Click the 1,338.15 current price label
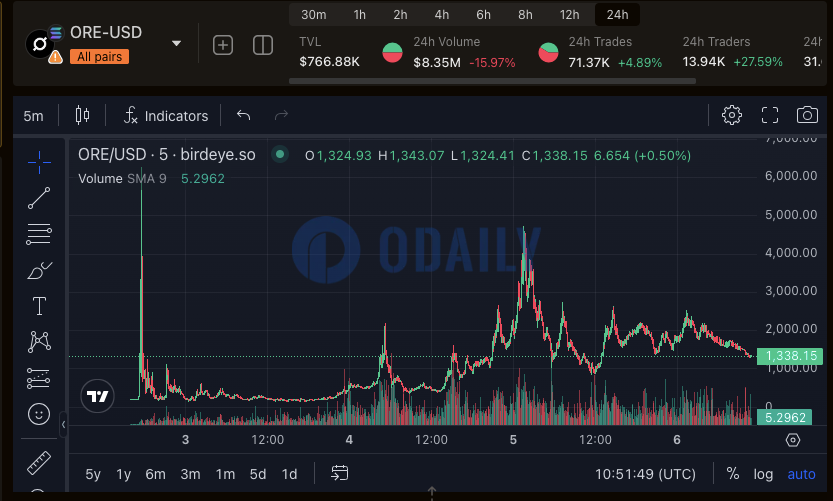 [790, 356]
